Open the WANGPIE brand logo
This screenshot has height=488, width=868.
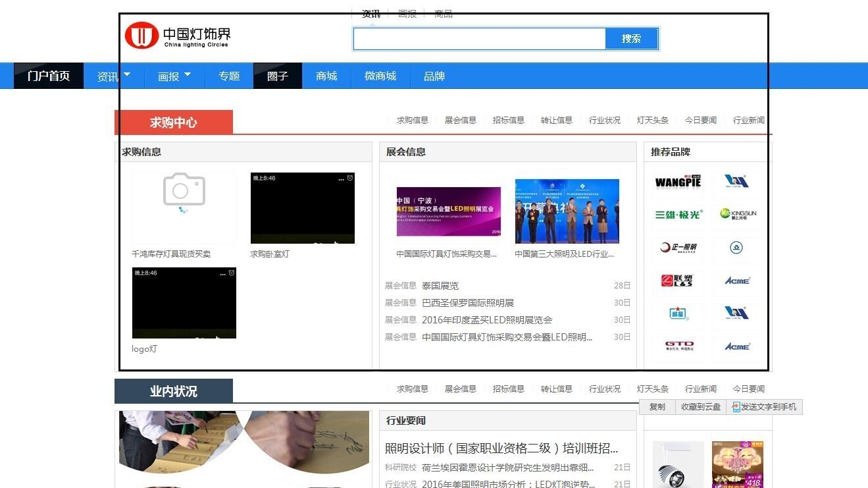[678, 182]
